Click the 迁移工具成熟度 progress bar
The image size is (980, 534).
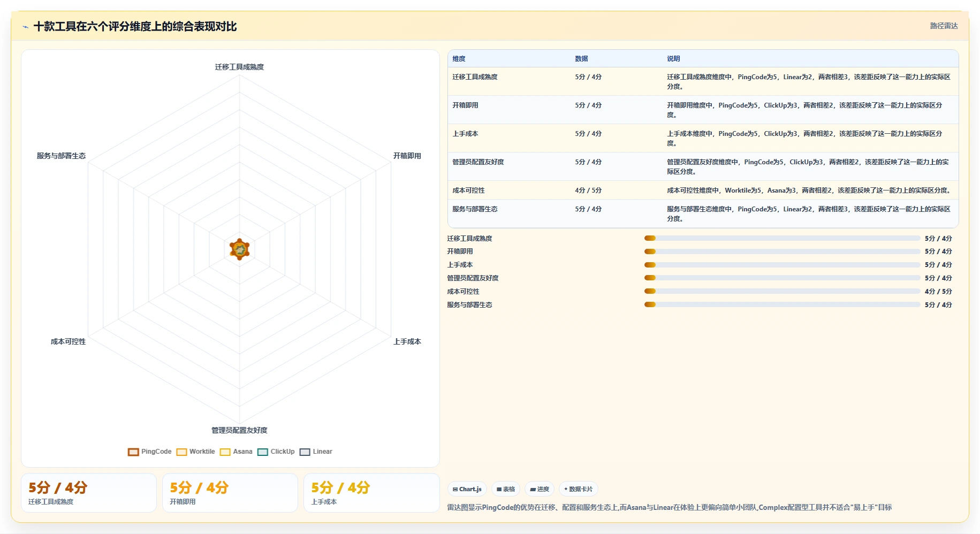pyautogui.click(x=782, y=238)
